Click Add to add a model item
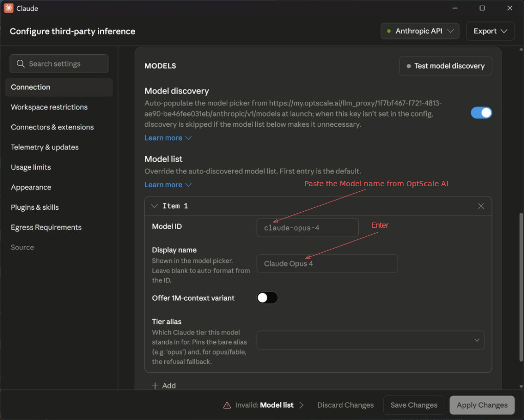Screen dimensions: 524x420 (164, 386)
